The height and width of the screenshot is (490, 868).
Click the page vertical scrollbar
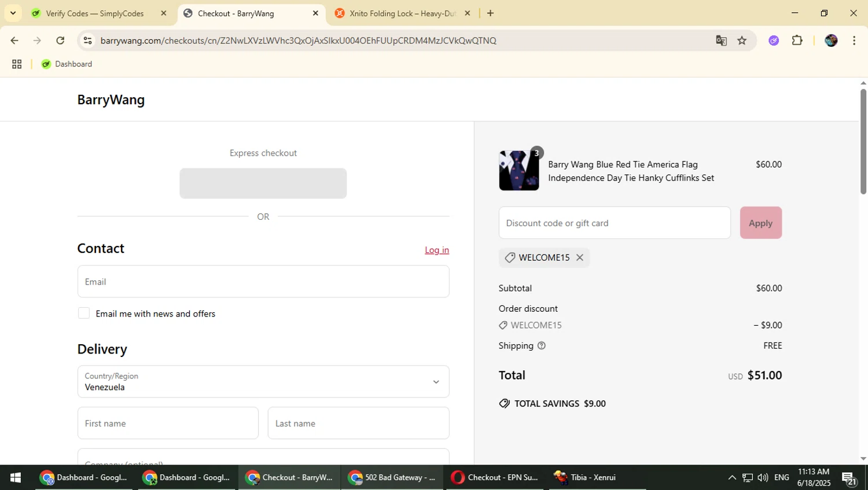(863, 142)
